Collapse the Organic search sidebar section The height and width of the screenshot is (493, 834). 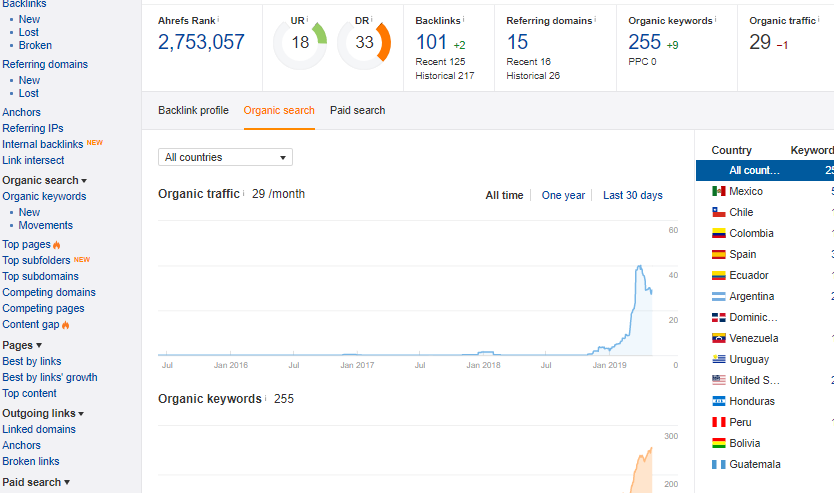44,180
